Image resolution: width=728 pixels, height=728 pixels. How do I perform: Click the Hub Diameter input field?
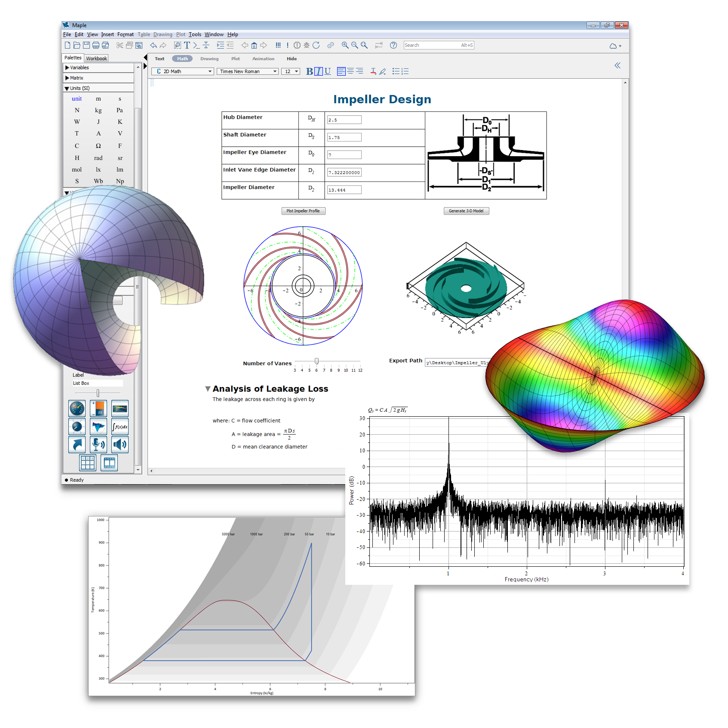[344, 120]
